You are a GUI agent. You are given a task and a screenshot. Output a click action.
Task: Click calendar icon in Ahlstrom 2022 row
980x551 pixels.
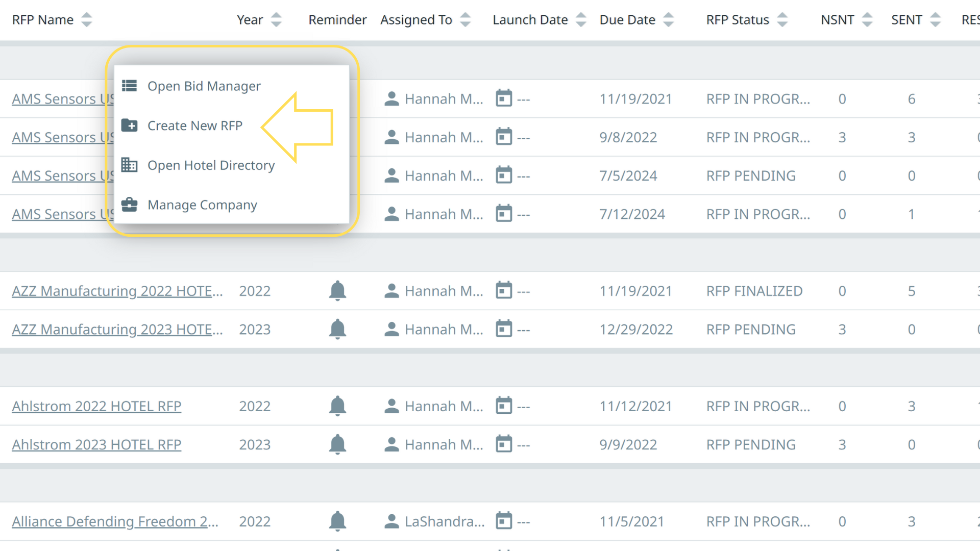click(504, 406)
